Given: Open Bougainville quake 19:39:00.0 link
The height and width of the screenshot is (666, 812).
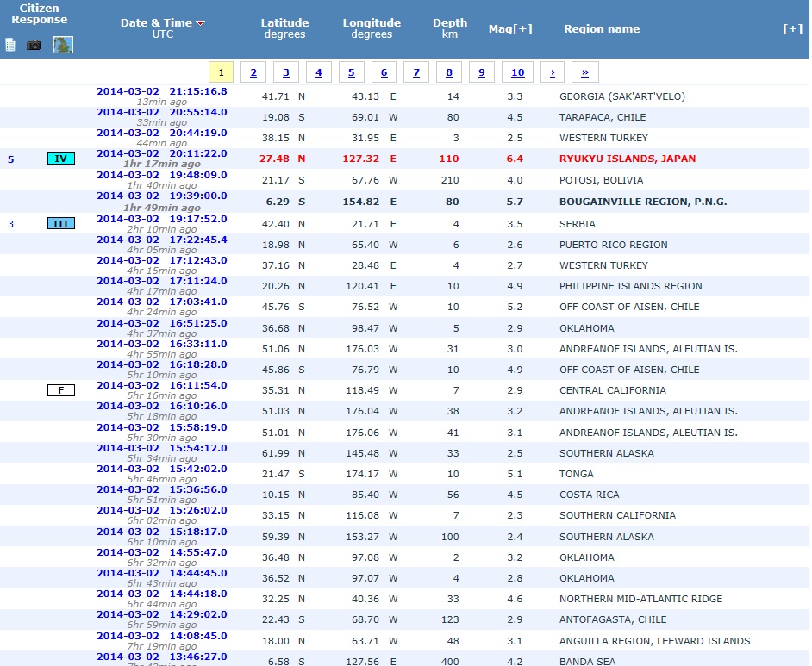Looking at the screenshot, I should coord(162,196).
